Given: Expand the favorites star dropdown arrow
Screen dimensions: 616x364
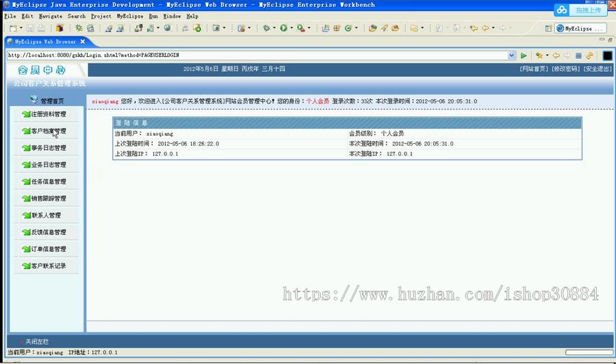Looking at the screenshot, I should coord(547,55).
